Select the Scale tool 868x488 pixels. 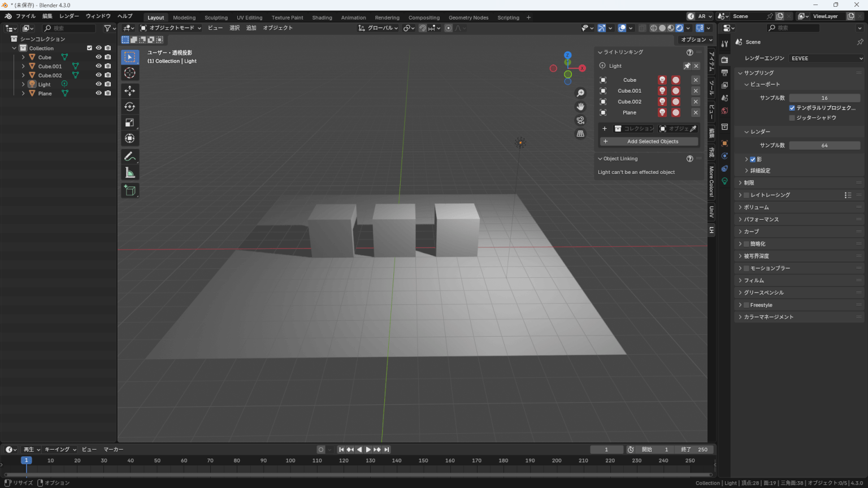coord(130,122)
